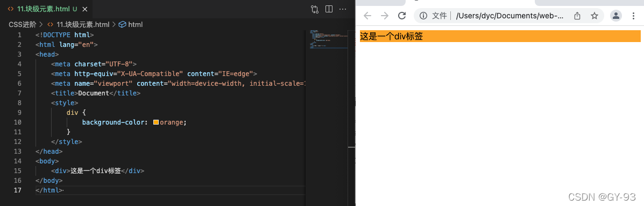This screenshot has width=644, height=206.
Task: Click the orange div text 这是一个div标签 in browser
Action: coord(392,36)
